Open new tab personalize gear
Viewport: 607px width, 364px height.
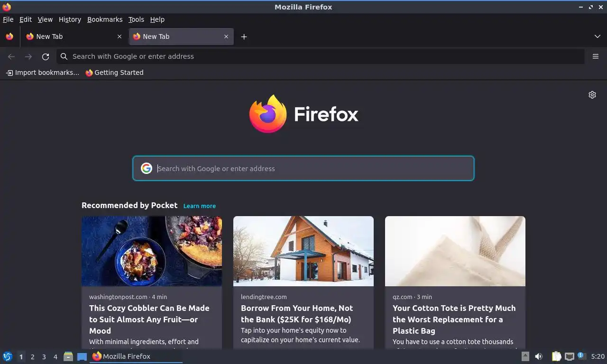click(592, 95)
